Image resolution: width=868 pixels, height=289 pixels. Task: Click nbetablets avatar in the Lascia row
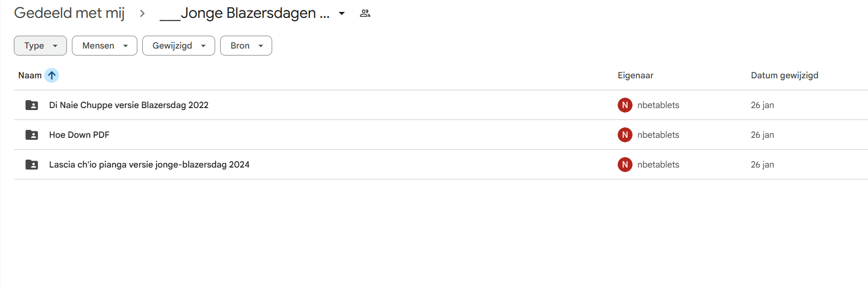(625, 165)
